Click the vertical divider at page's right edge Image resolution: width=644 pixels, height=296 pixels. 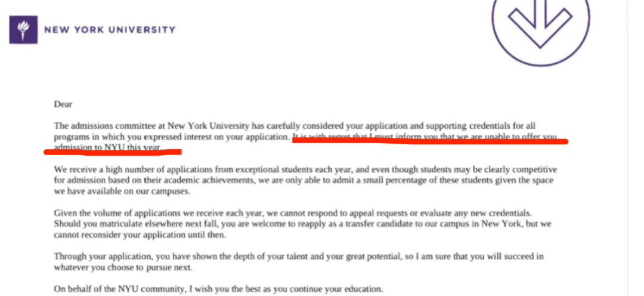click(627, 148)
